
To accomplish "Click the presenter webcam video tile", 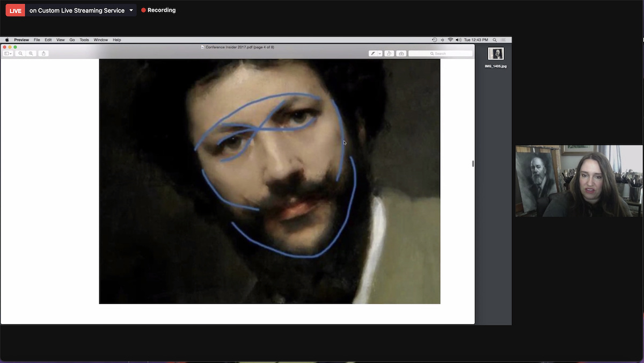I will [579, 181].
